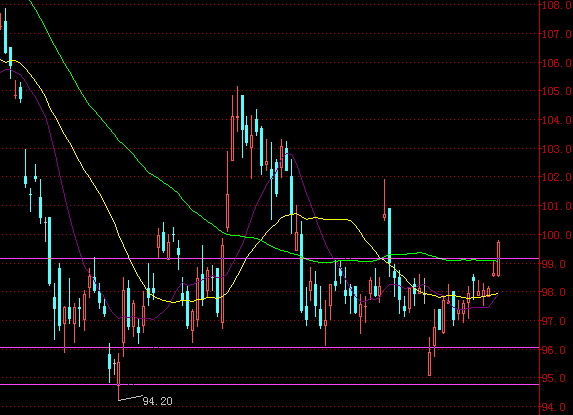Screen dimensions: 573x415
Task: Click the tall cyan candle dropping from 101 to 99
Action: coord(390,235)
